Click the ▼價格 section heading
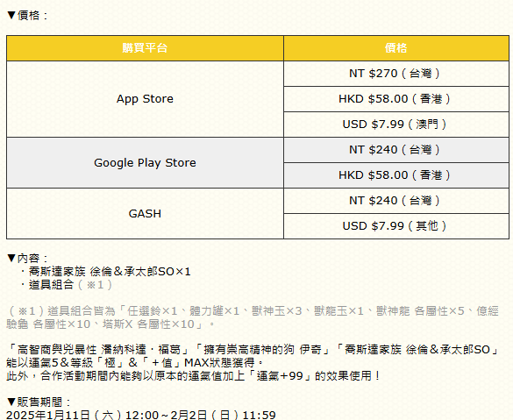The height and width of the screenshot is (420, 513). 27,16
